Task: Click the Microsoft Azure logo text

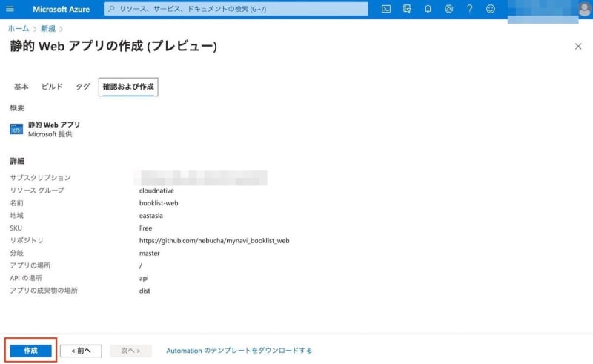Action: [x=61, y=9]
